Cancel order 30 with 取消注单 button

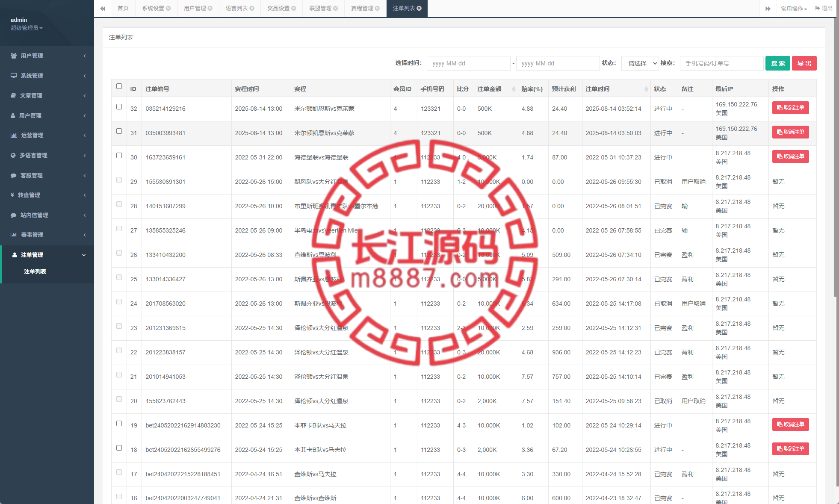click(790, 156)
